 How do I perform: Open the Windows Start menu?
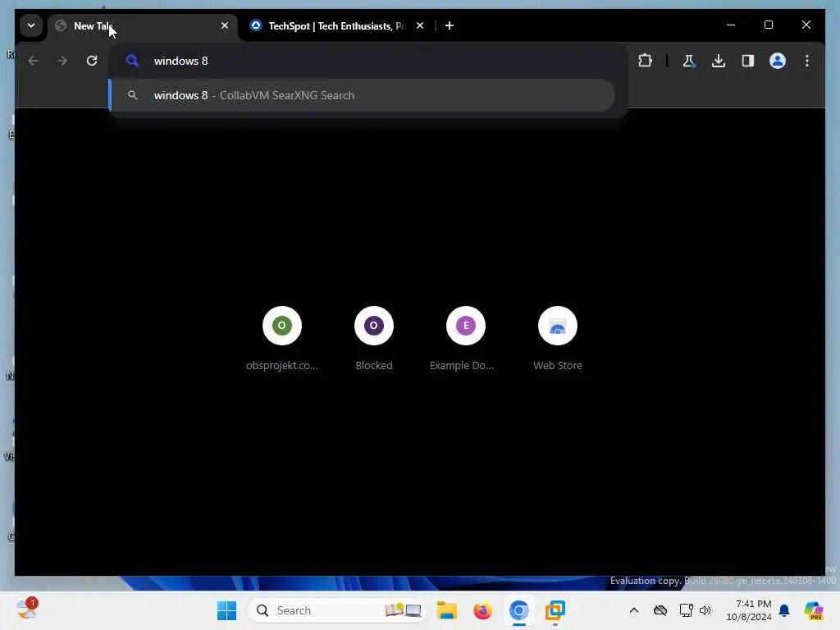coord(226,610)
